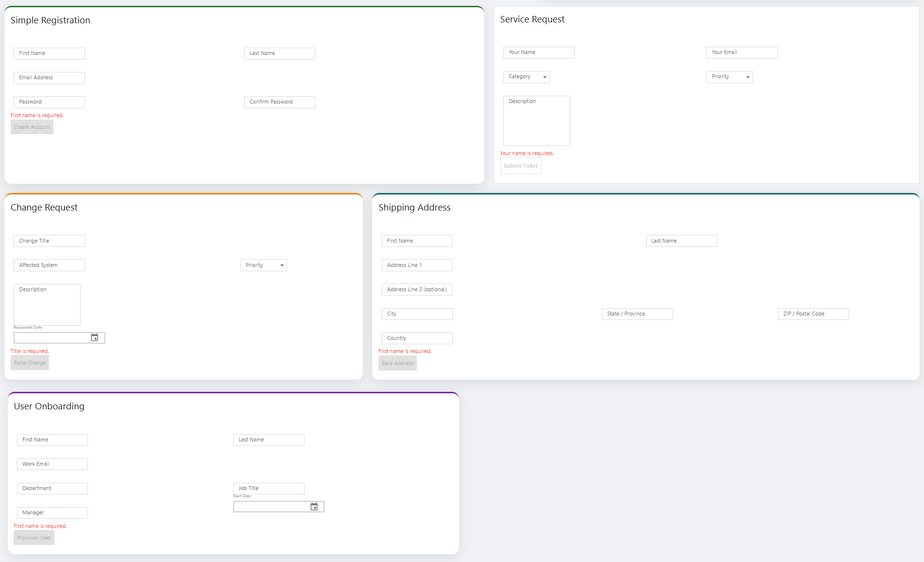Click 'Your name is required.' error text

(527, 153)
